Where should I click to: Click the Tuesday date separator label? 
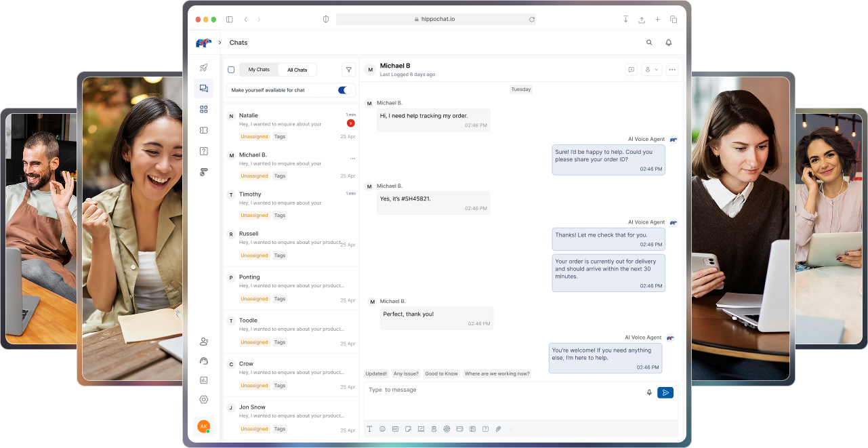tap(521, 89)
